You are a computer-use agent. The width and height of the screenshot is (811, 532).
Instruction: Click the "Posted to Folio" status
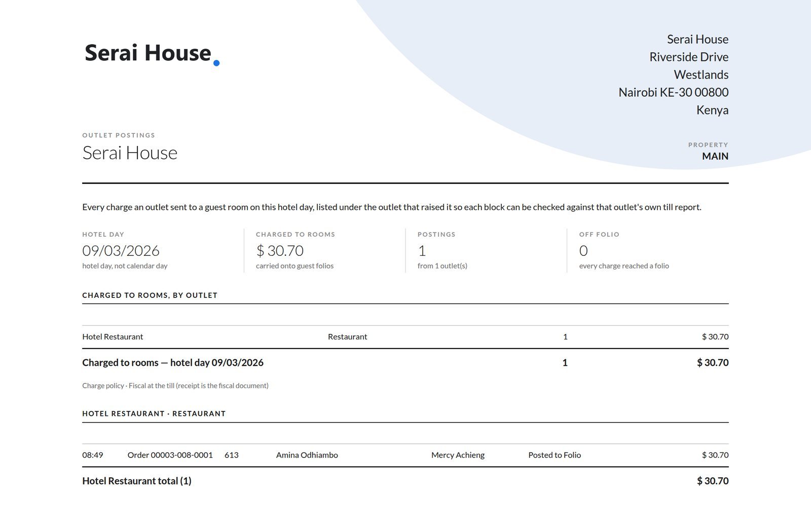tap(555, 455)
